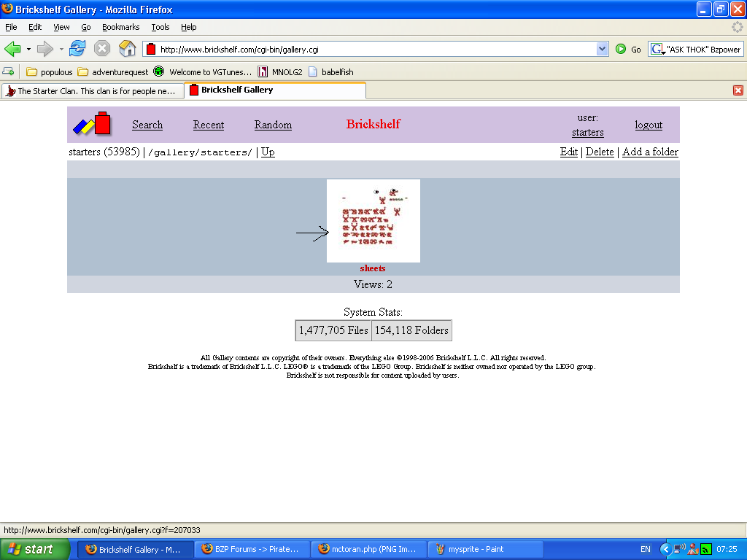Open the Help menu
Viewport: 747px width, 560px height.
tap(189, 27)
